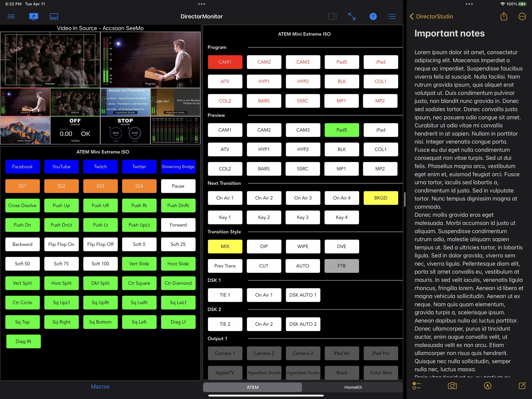The width and height of the screenshot is (532, 399).
Task: Toggle On Air 2 under DSK 2
Action: coord(264,324)
